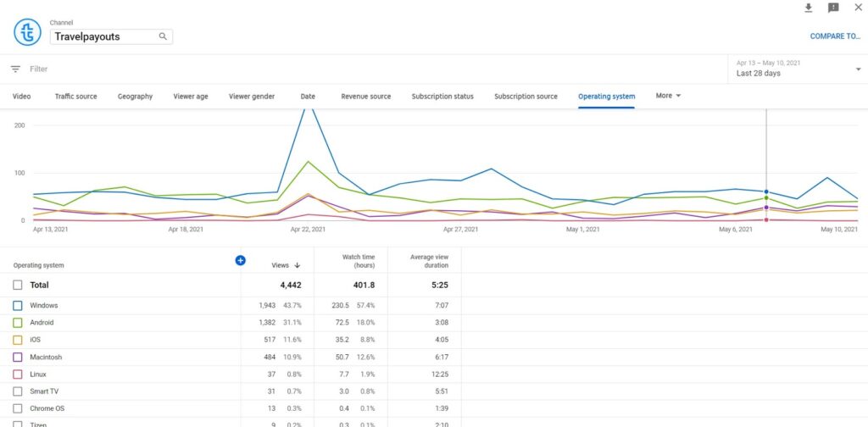
Task: Select the Total row checkbox
Action: coord(17,286)
